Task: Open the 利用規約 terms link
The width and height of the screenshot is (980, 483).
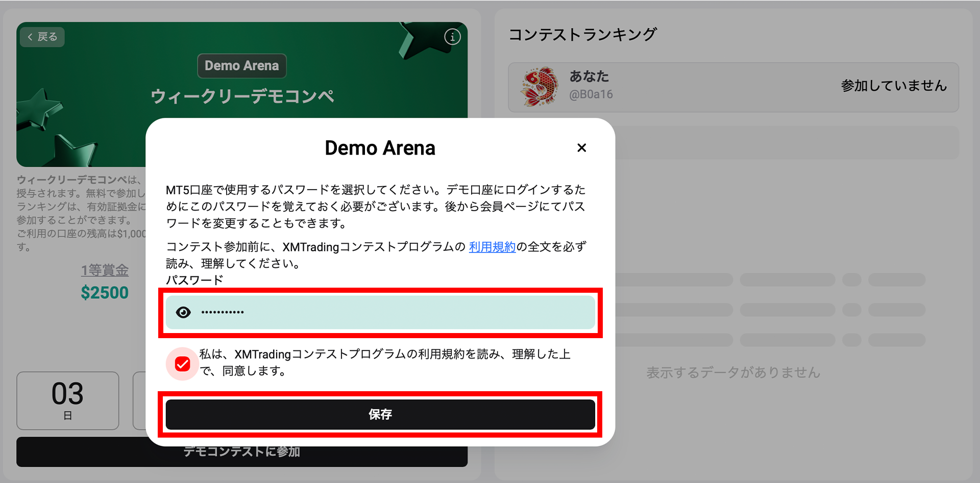Action: pos(492,247)
